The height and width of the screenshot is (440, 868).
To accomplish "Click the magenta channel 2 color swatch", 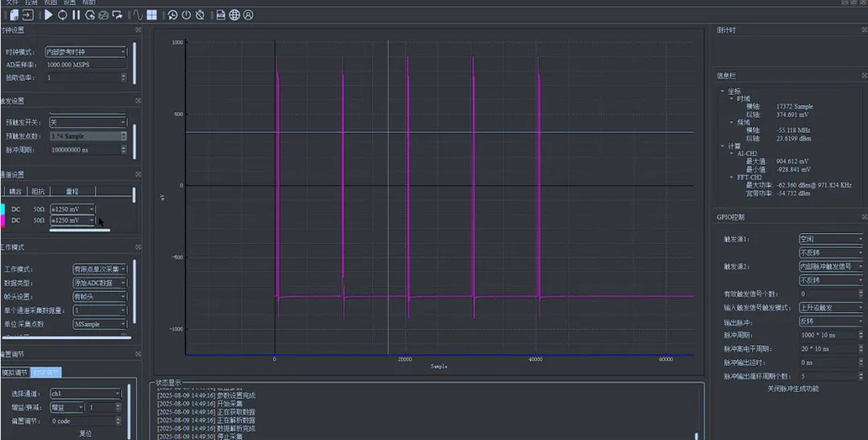I will [x=2, y=220].
